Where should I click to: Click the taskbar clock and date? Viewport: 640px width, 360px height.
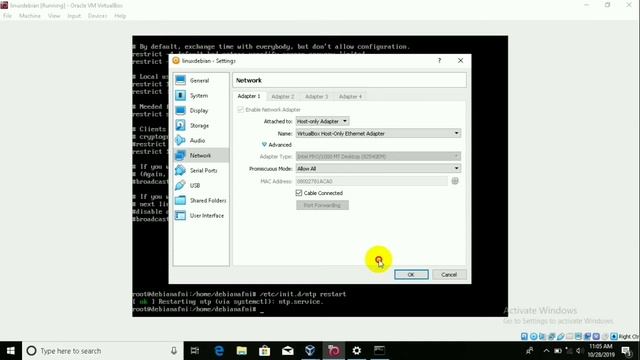click(x=601, y=351)
